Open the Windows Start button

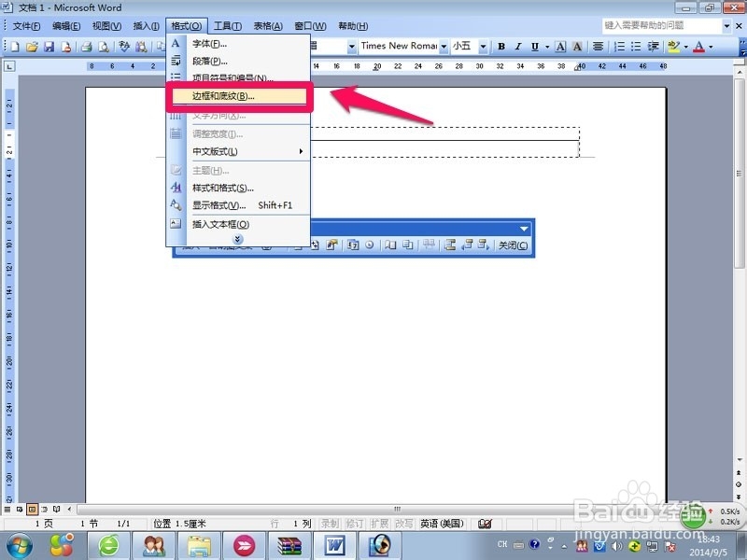click(x=19, y=546)
